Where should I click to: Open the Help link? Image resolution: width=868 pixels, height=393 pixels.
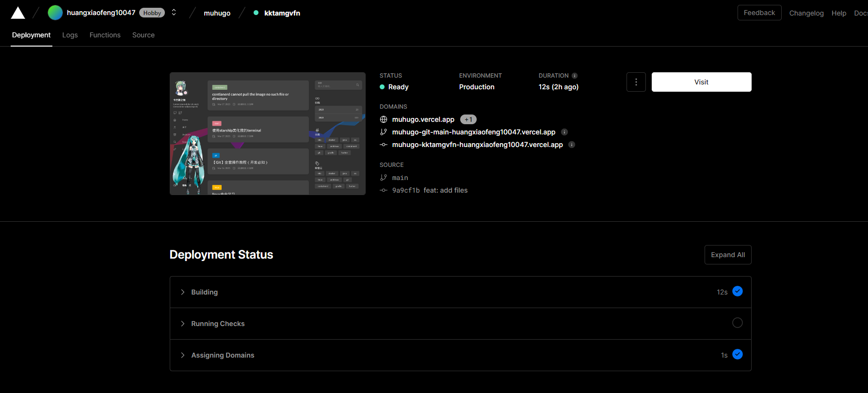(x=839, y=13)
